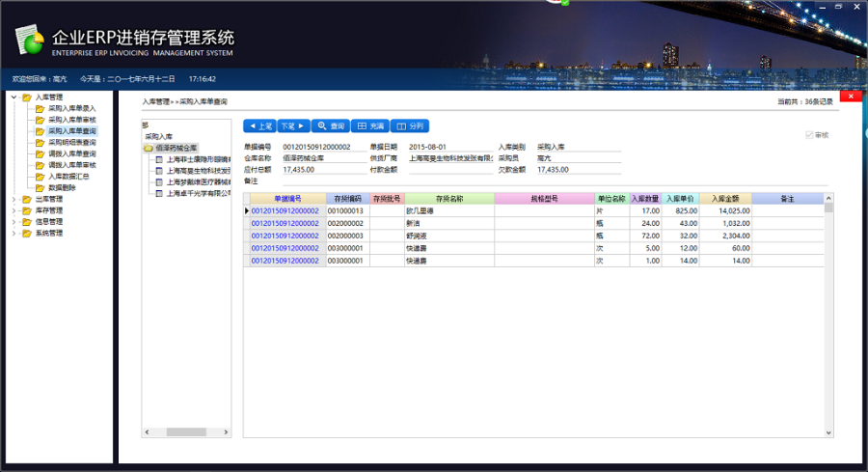The height and width of the screenshot is (472, 868).
Task: Click the yellow folder icon of 佰泽药械仓库
Action: [x=149, y=148]
